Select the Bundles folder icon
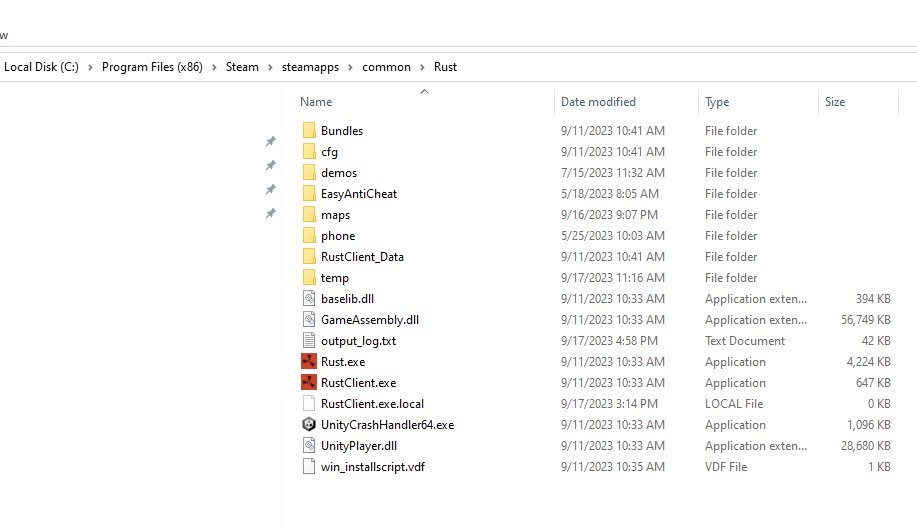917x526 pixels. point(309,130)
